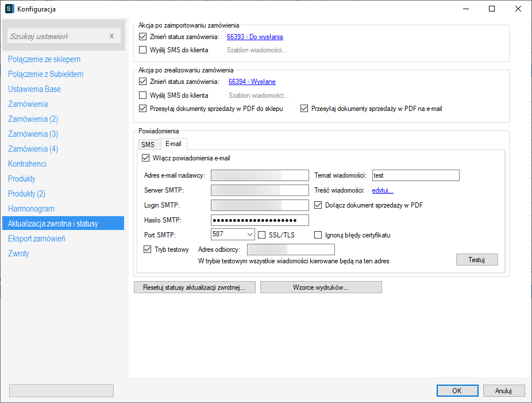Screen dimensions: 532x403
Task: Select the E-mail tab
Action: point(173,144)
